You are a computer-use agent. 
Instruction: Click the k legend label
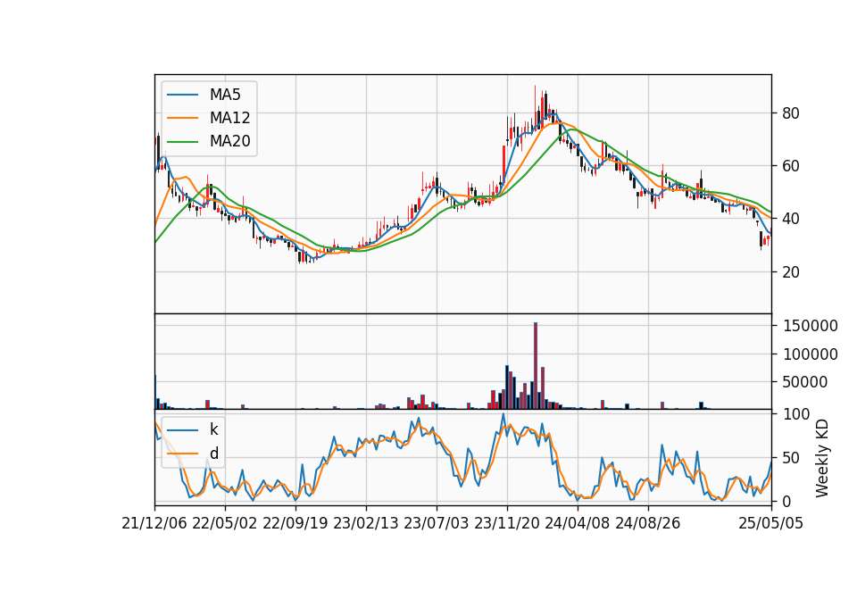coord(213,429)
